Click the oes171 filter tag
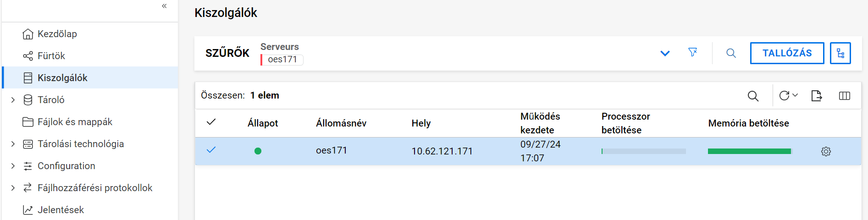The image size is (868, 220). coord(282,60)
